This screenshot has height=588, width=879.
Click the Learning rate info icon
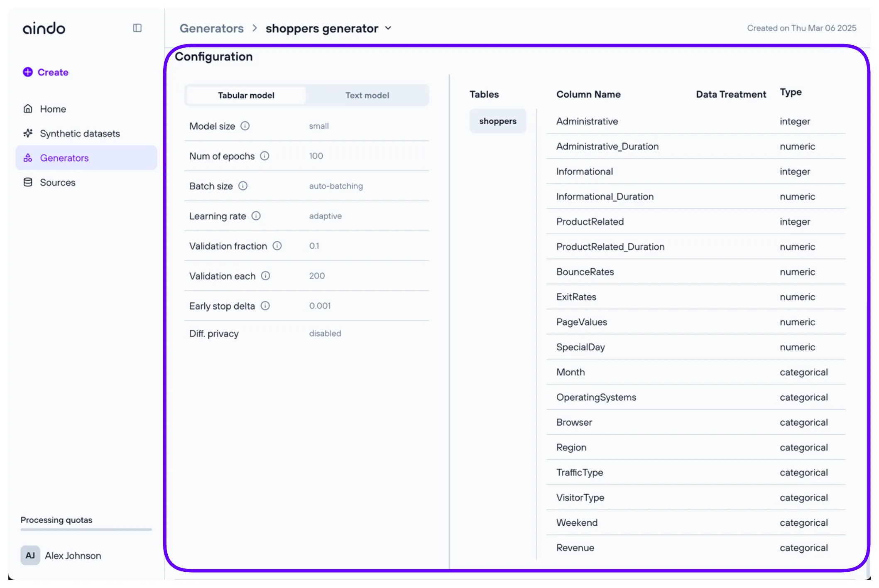[256, 216]
